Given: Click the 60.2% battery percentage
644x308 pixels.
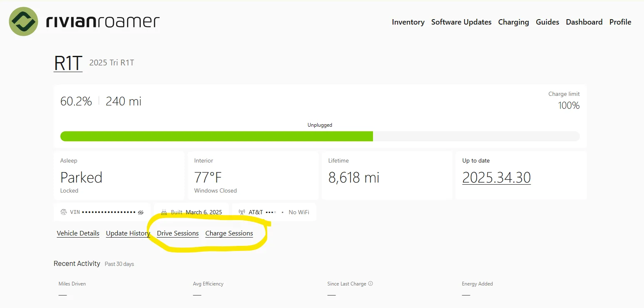Looking at the screenshot, I should pos(76,101).
